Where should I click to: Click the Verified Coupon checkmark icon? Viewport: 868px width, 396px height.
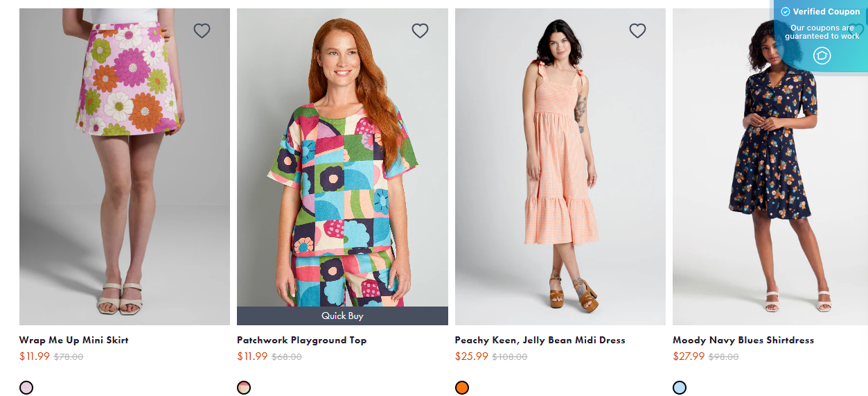[786, 12]
